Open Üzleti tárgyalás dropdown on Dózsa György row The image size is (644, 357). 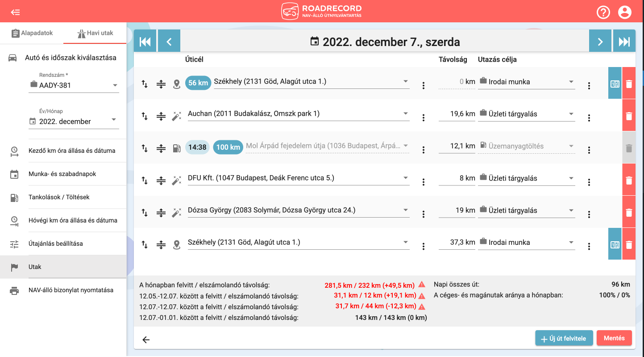[x=527, y=210]
